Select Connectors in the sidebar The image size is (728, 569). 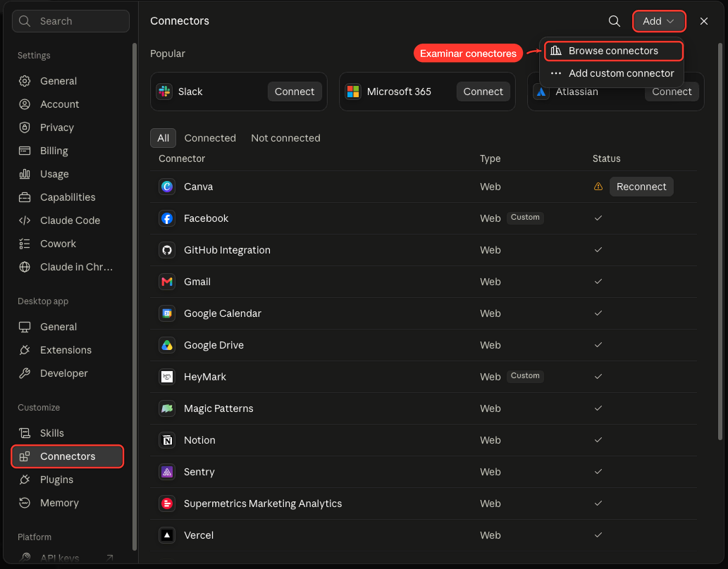68,456
